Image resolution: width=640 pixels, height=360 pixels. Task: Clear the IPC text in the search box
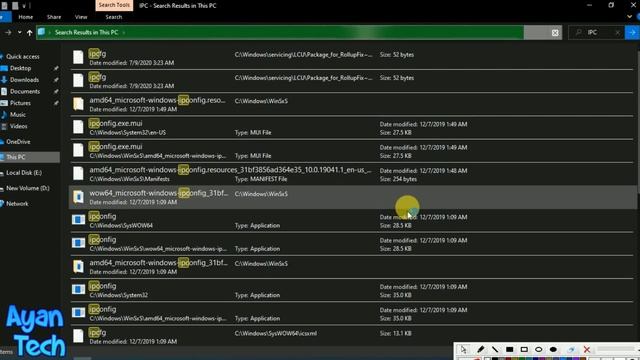pyautogui.click(x=618, y=32)
